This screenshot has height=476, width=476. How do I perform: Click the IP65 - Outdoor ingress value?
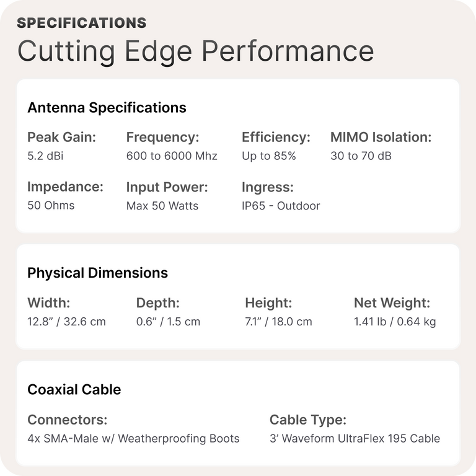[x=281, y=205]
